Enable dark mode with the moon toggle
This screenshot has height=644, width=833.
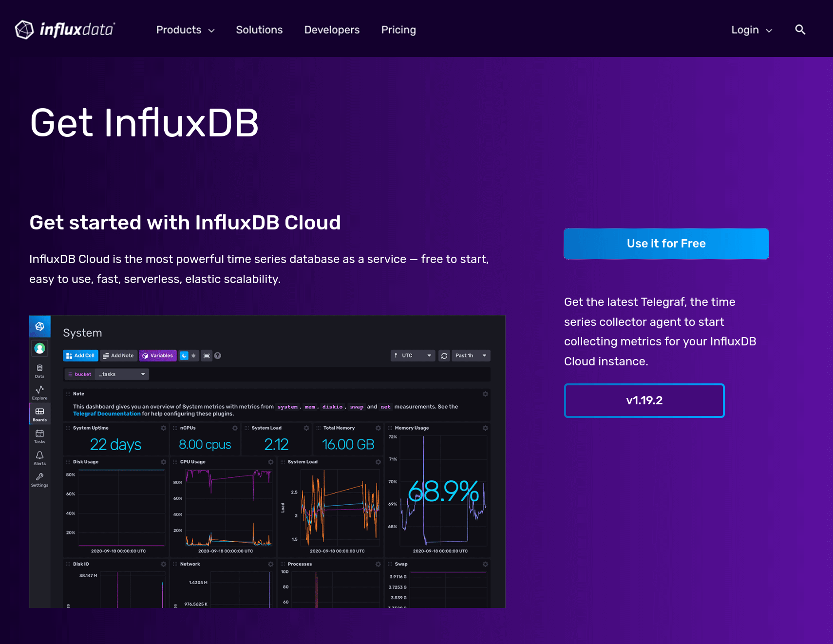(184, 356)
